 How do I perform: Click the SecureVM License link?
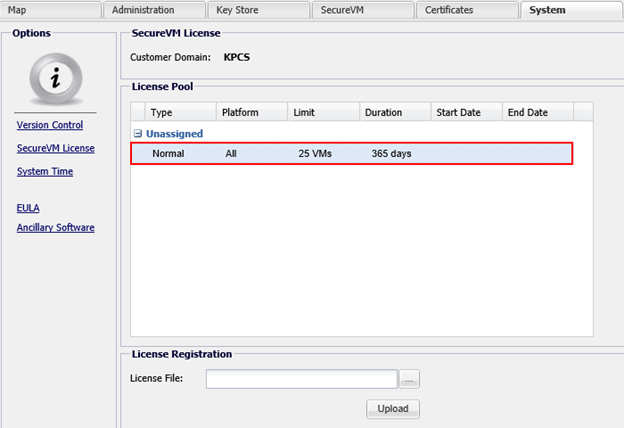coord(56,148)
